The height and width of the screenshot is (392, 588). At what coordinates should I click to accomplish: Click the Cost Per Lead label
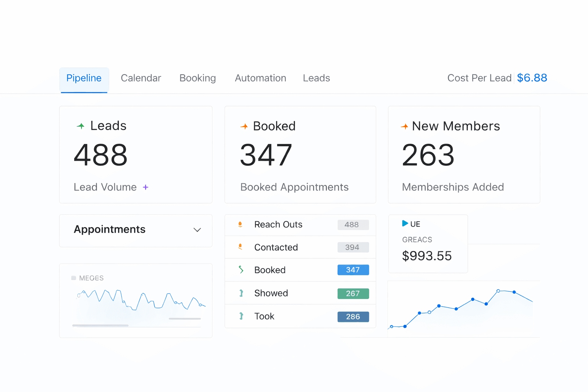point(479,78)
